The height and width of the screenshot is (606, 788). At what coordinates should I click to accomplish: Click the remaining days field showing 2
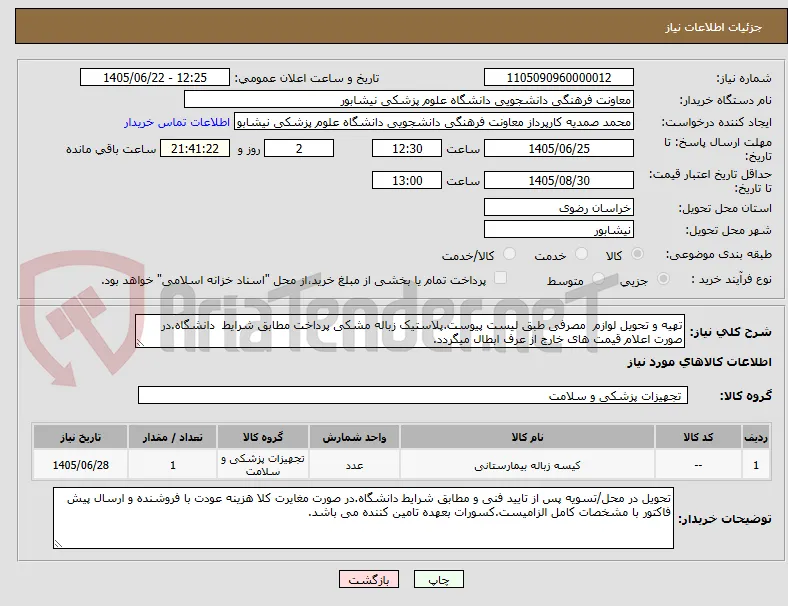click(x=299, y=148)
